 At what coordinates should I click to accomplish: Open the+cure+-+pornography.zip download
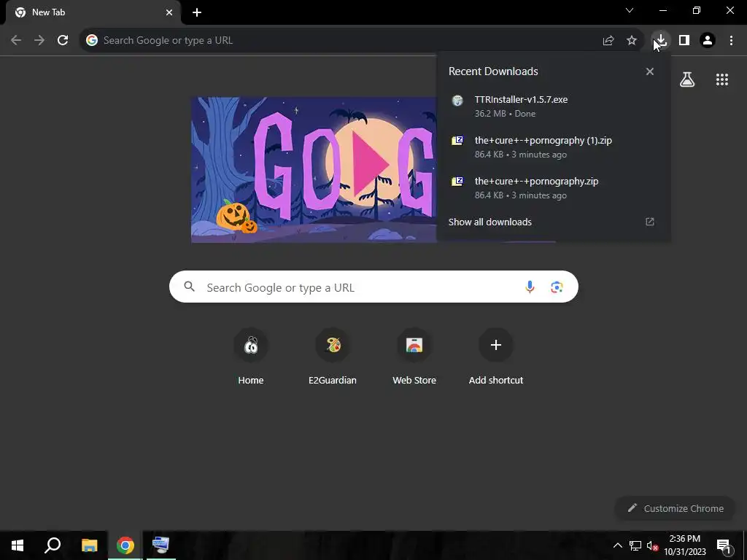click(x=553, y=188)
